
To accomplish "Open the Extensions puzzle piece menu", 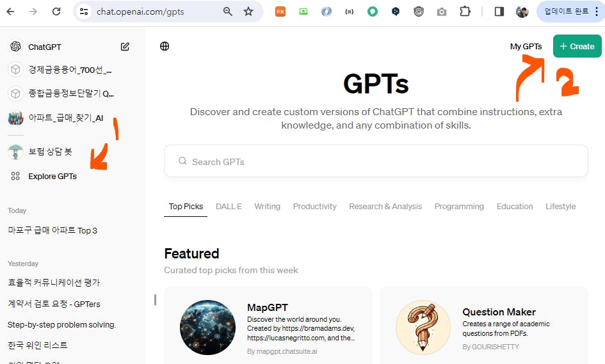I will coord(465,12).
